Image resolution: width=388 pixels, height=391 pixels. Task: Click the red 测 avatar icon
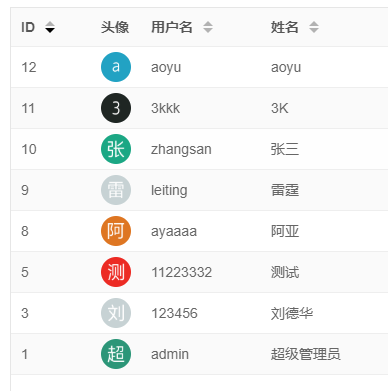point(116,272)
